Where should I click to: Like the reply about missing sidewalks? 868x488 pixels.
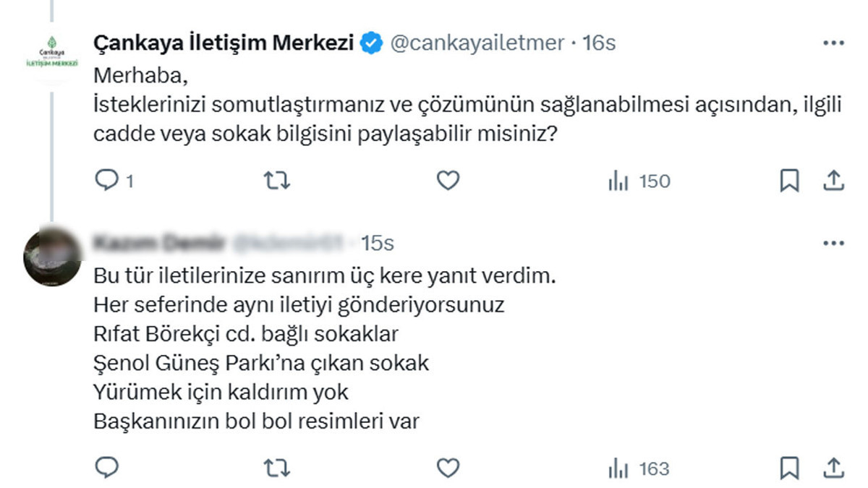coord(448,468)
